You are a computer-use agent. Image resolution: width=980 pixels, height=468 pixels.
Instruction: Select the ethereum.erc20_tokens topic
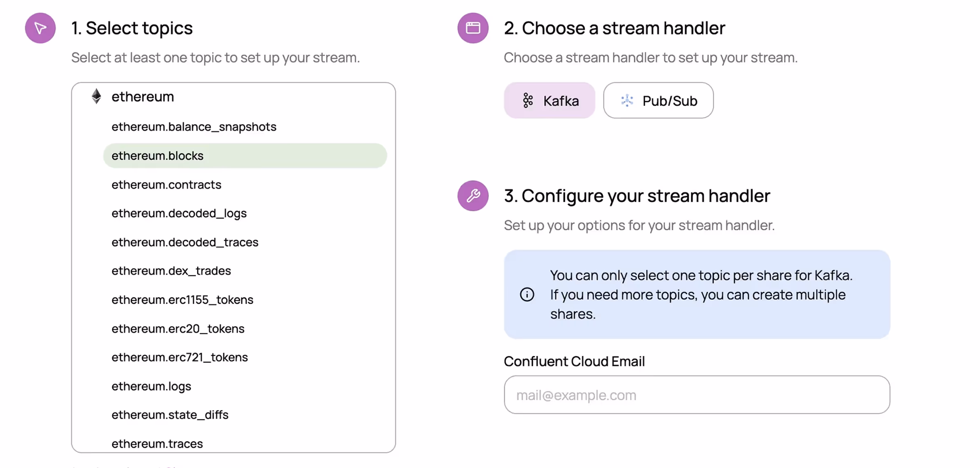(178, 329)
